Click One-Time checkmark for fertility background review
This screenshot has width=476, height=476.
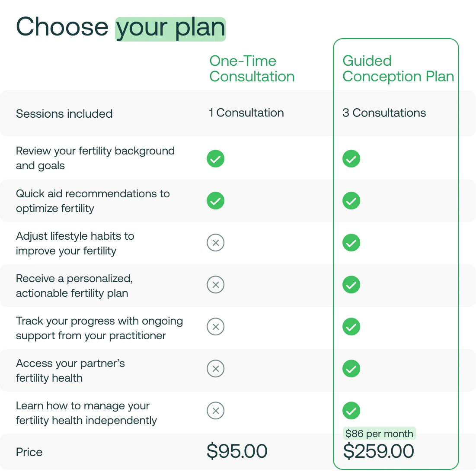pos(215,159)
